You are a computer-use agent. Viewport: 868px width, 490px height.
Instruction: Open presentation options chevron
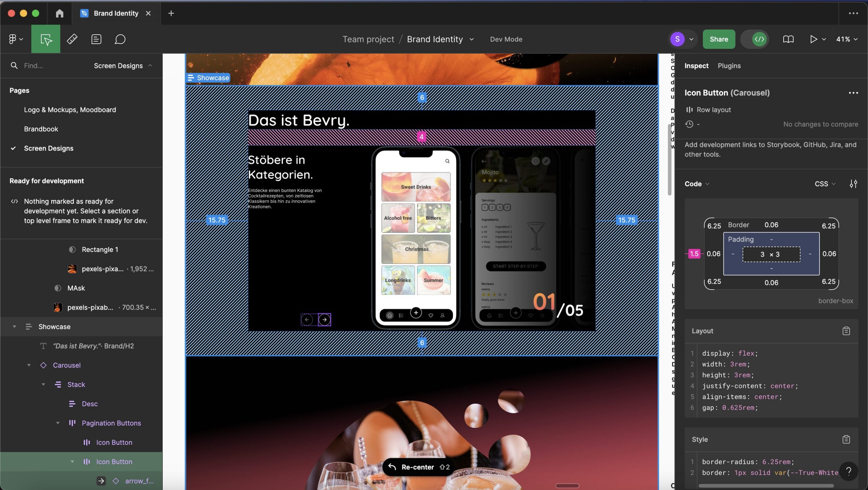click(824, 39)
